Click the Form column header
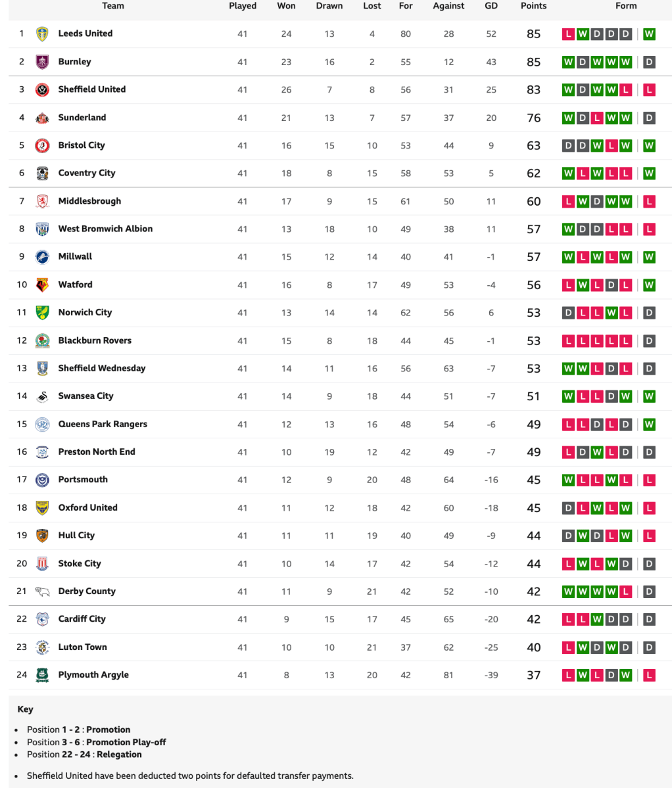 [626, 6]
